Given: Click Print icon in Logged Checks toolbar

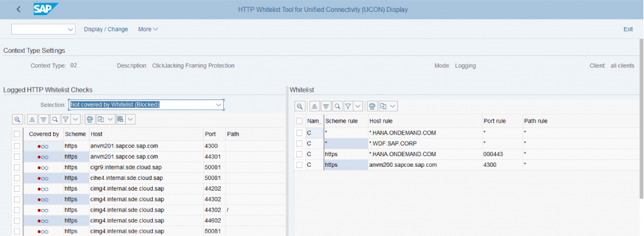Looking at the screenshot, I should coord(89,120).
